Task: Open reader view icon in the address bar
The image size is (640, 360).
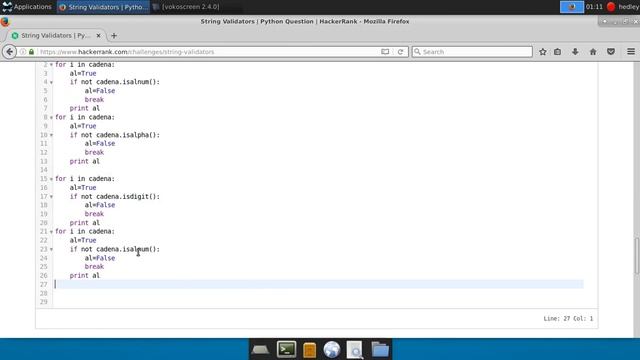Action: coord(385,52)
